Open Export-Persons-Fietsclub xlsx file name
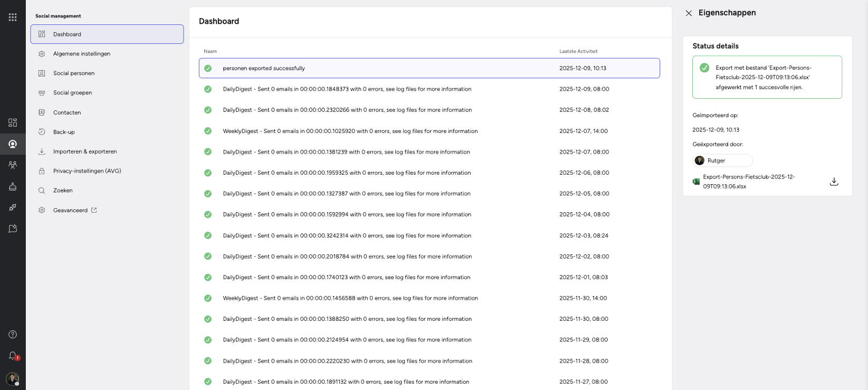The width and height of the screenshot is (868, 390). click(x=749, y=182)
